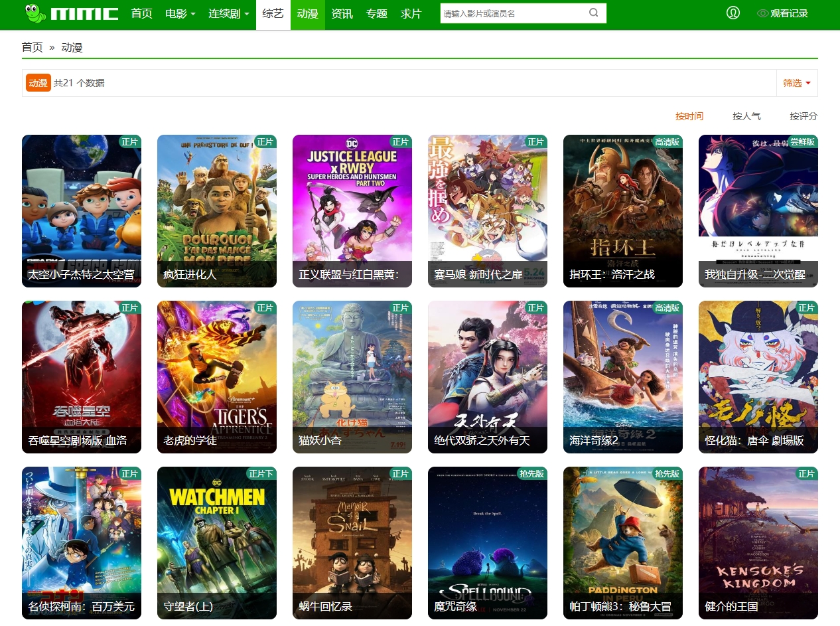The height and width of the screenshot is (626, 840).
Task: Click the 动漫 breadcrumb link
Action: point(72,47)
